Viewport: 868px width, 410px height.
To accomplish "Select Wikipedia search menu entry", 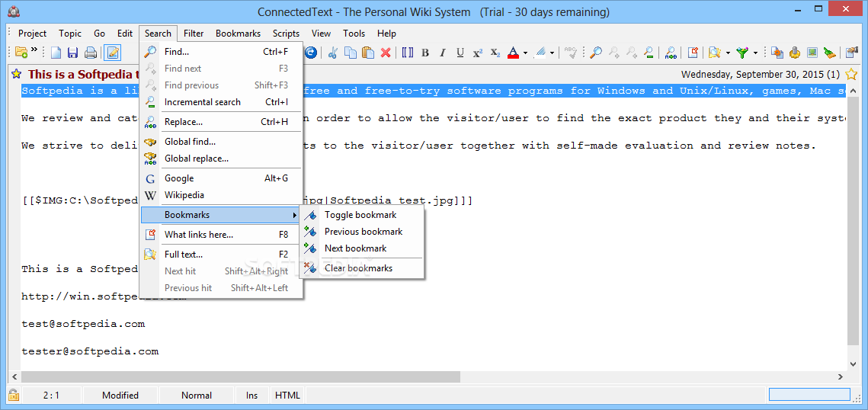I will coord(222,195).
